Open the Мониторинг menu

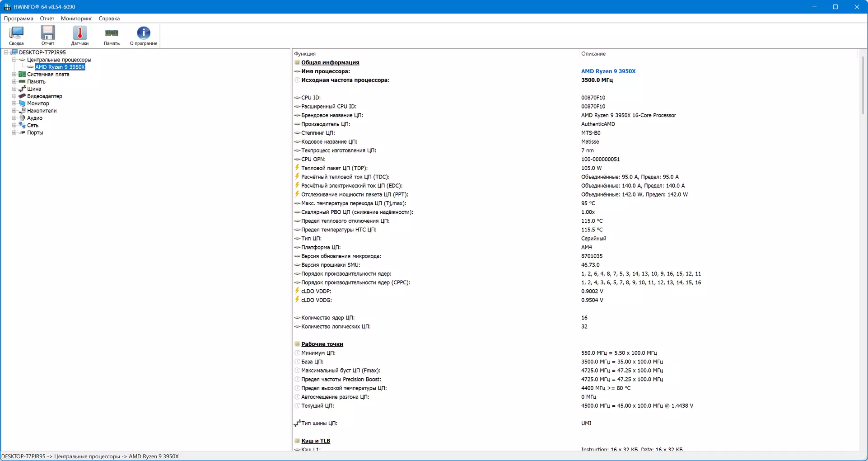(x=76, y=19)
